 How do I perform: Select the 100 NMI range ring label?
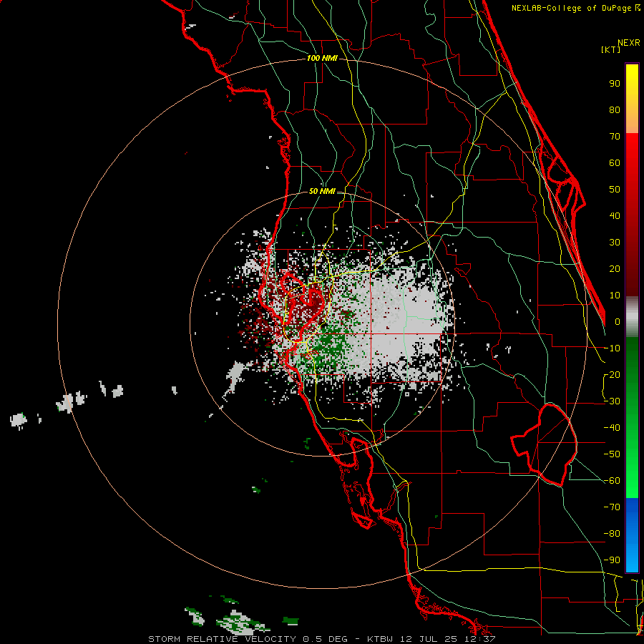[x=322, y=59]
